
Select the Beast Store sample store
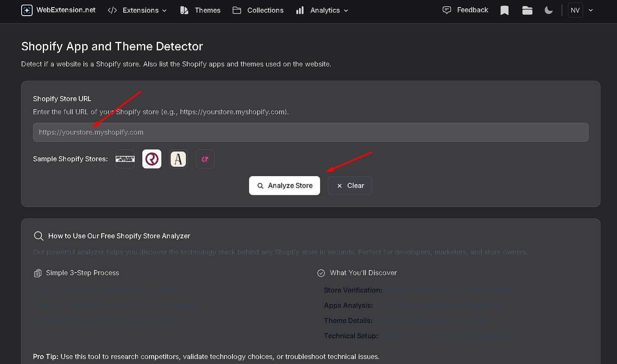click(125, 159)
